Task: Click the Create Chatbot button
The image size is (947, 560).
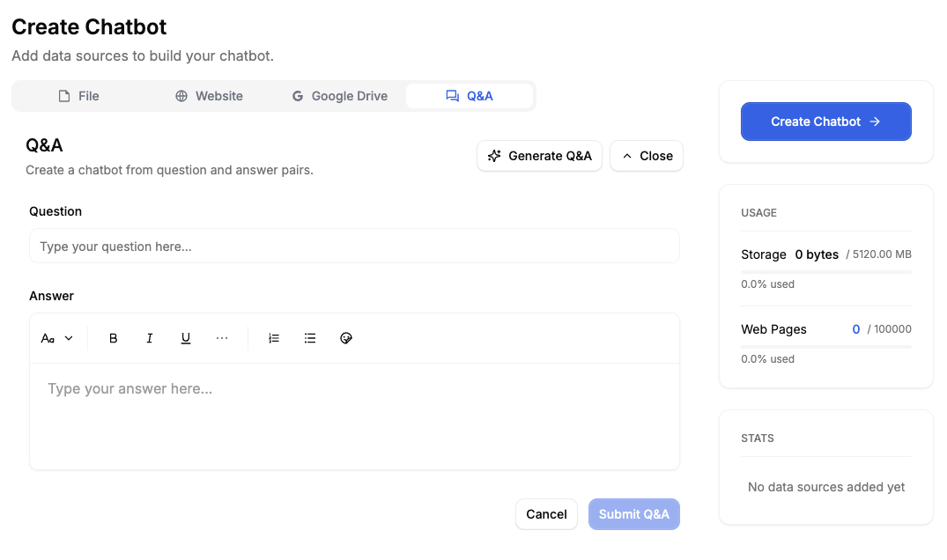Action: (x=825, y=122)
